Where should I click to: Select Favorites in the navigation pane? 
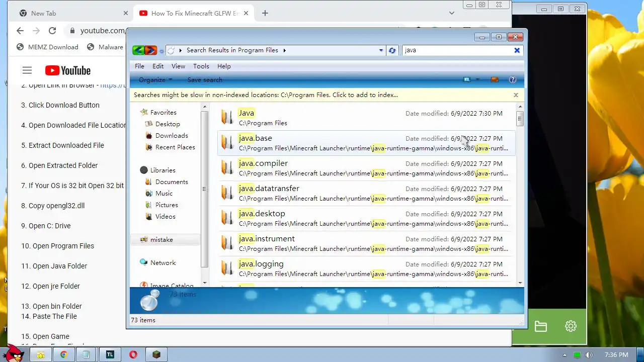coord(163,113)
